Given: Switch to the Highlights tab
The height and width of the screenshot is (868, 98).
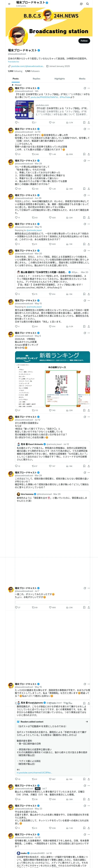Looking at the screenshot, I should click(60, 79).
